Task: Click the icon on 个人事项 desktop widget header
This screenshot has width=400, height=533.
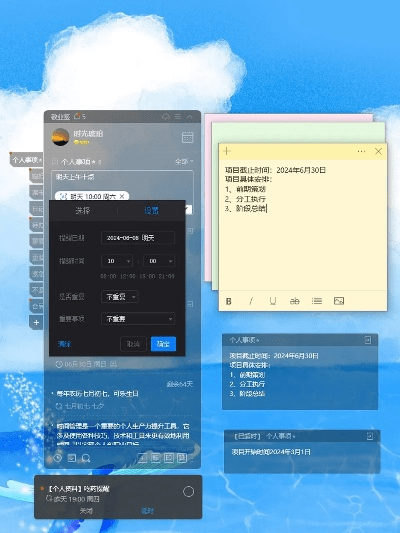Action: coord(368,340)
